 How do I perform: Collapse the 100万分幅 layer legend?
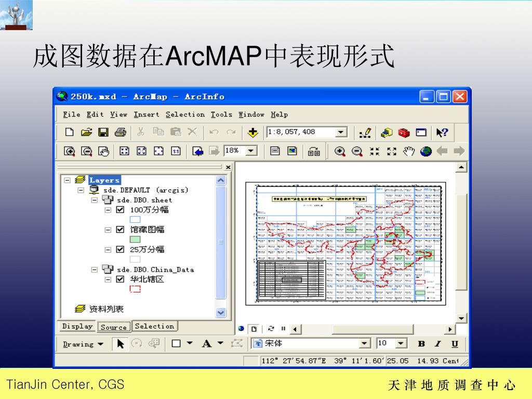tap(108, 210)
